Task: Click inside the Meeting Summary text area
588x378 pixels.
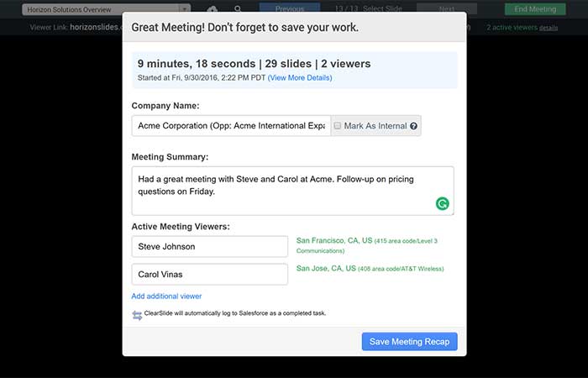Action: tap(292, 191)
